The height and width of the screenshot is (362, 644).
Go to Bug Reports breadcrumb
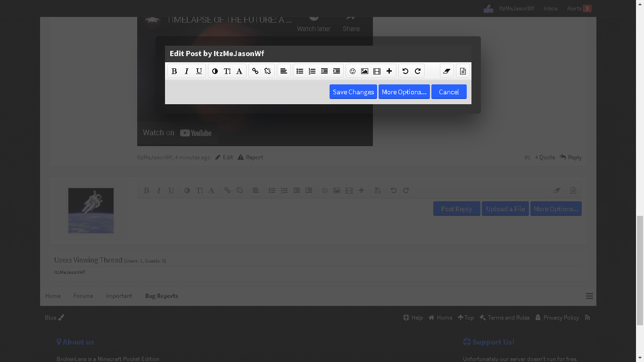162,296
